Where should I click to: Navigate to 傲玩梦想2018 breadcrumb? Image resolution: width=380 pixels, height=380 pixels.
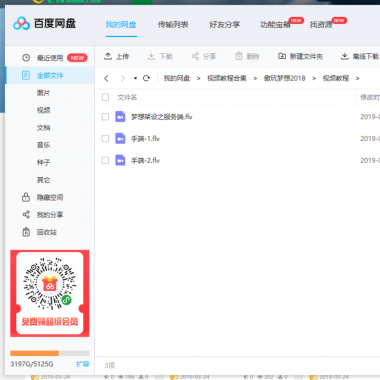pos(284,78)
